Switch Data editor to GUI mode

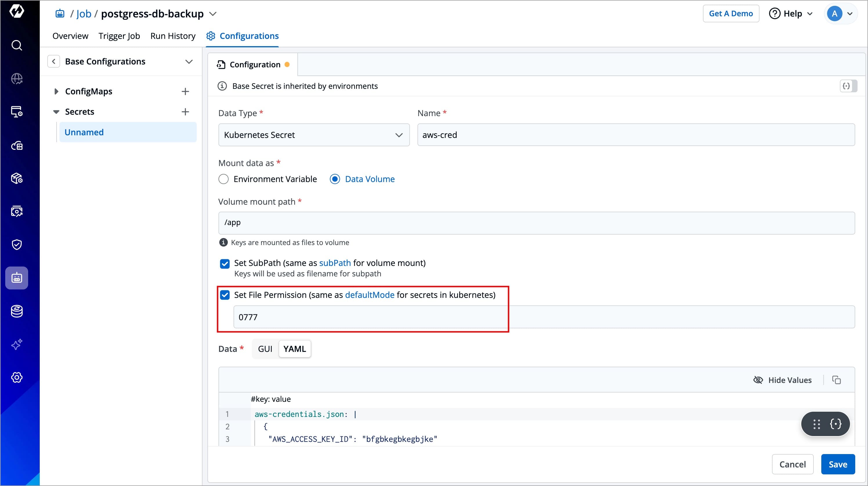tap(265, 349)
